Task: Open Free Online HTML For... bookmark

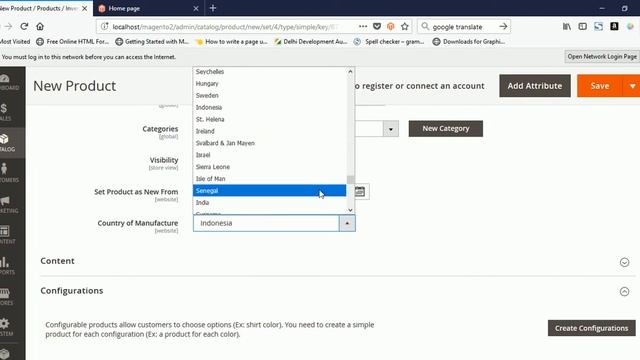Action: (72, 41)
